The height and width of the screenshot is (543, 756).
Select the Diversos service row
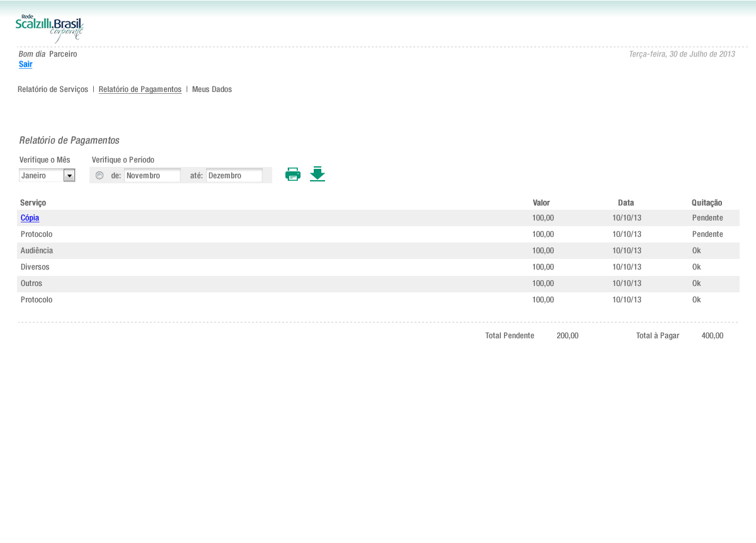(35, 267)
